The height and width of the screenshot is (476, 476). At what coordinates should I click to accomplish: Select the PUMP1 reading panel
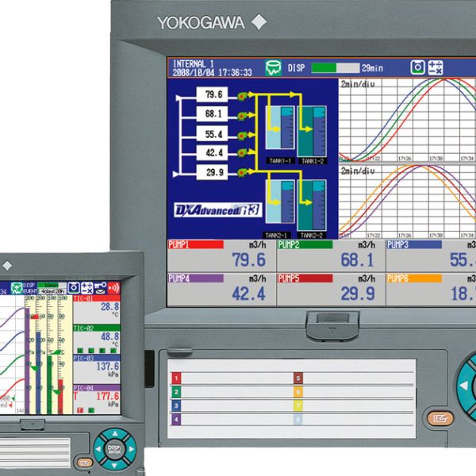(x=221, y=255)
